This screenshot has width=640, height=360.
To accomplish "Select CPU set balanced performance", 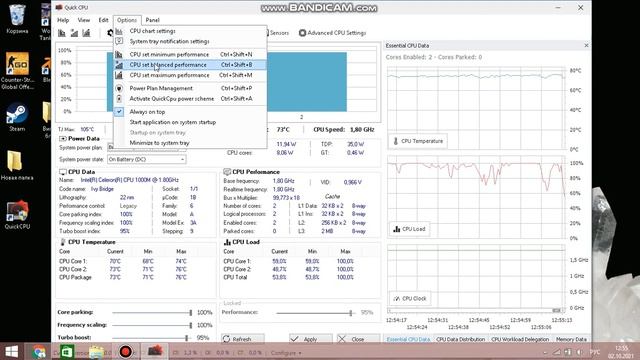I will pos(190,65).
